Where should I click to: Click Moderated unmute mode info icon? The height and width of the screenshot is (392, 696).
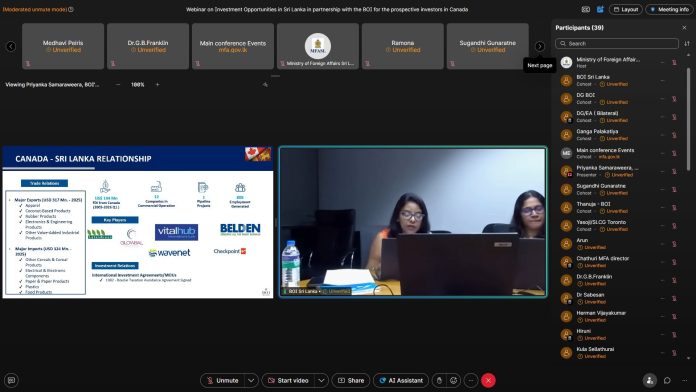coord(71,9)
